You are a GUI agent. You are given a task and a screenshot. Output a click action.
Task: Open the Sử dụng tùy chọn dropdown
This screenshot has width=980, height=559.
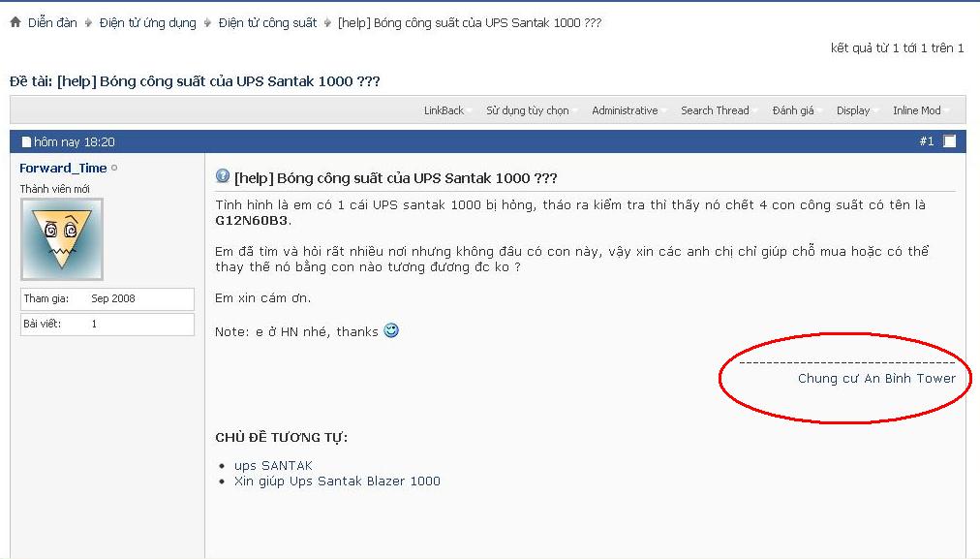click(531, 110)
